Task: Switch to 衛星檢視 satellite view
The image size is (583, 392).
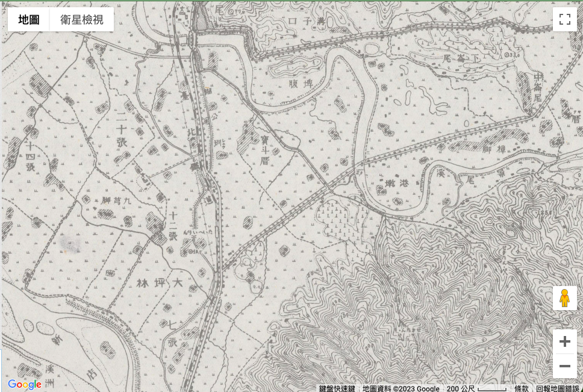Action: click(81, 19)
